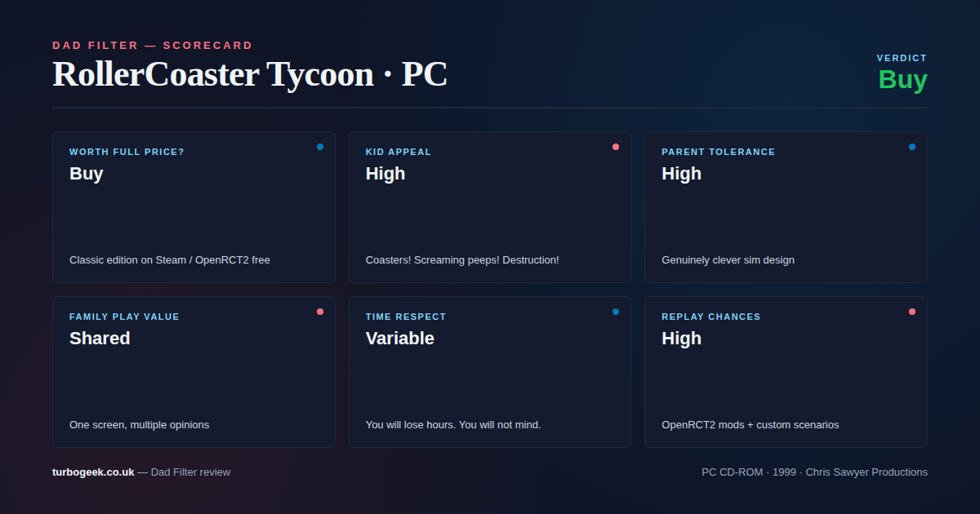Click the TIME RESPECT label
Viewport: 980px width, 514px height.
(406, 317)
